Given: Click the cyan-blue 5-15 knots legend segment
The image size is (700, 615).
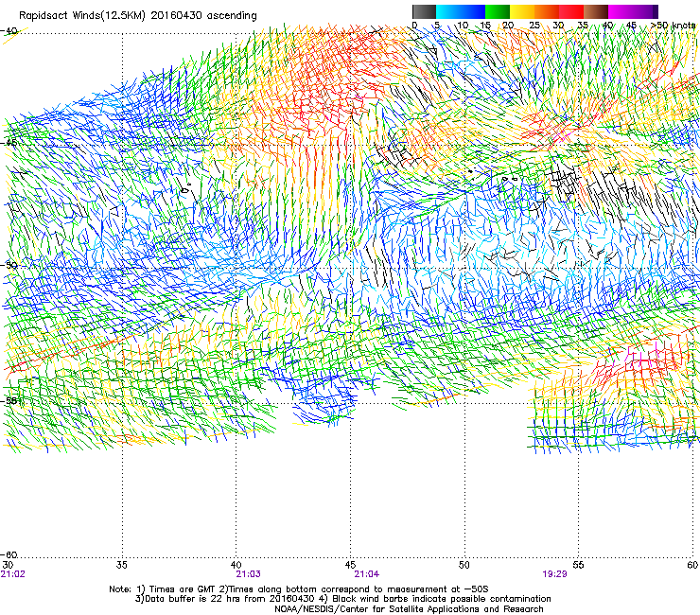Looking at the screenshot, I should pos(461,11).
